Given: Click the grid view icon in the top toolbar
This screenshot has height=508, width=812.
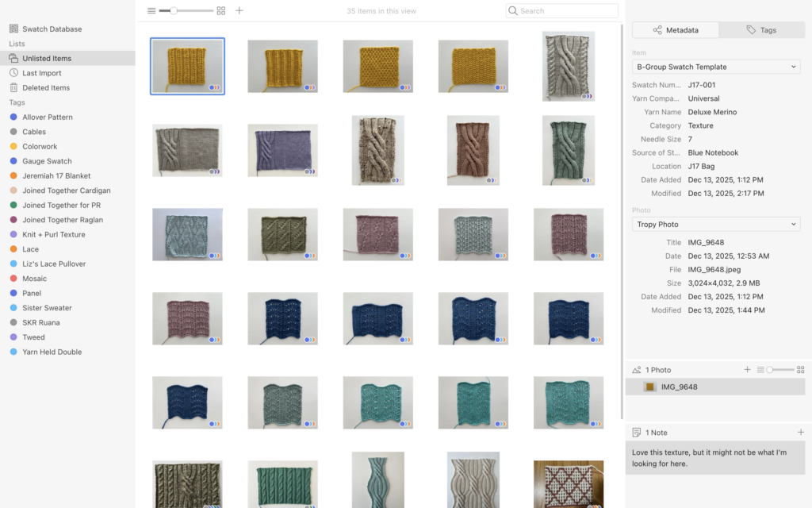Looking at the screenshot, I should [221, 11].
